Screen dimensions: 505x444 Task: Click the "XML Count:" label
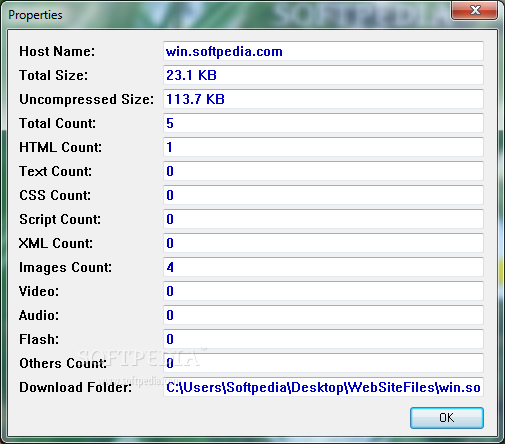tap(56, 243)
